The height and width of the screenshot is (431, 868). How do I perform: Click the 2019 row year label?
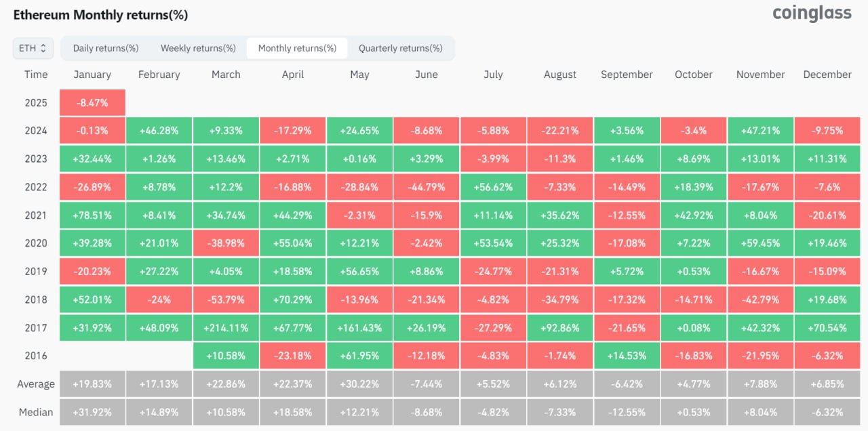click(36, 271)
